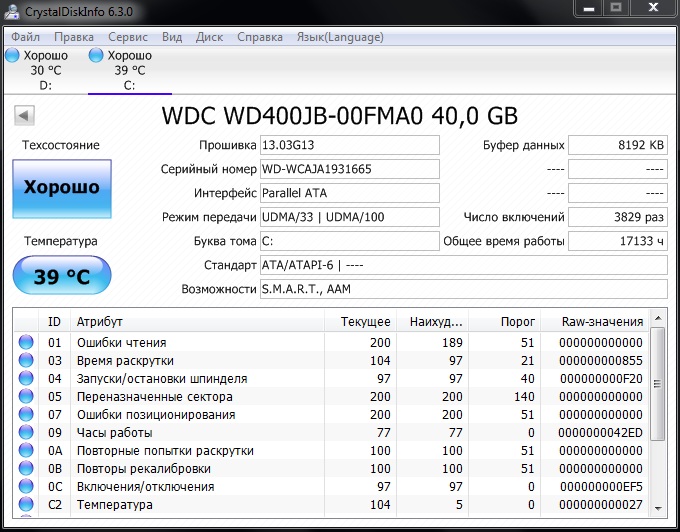Click status orb for Температура attribute row
Screen dimensions: 680x532
pos(25,505)
